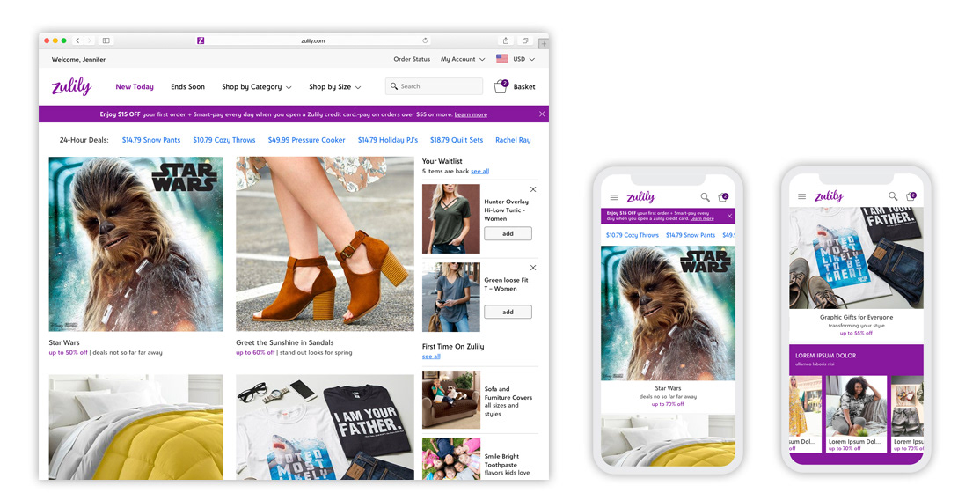Click the purple Z favicon in address bar

201,40
